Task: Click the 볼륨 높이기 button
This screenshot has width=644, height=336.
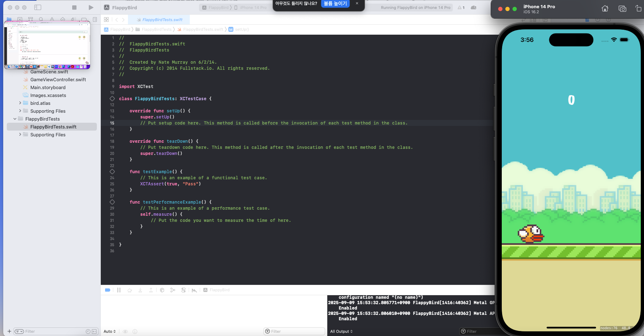Action: click(335, 4)
